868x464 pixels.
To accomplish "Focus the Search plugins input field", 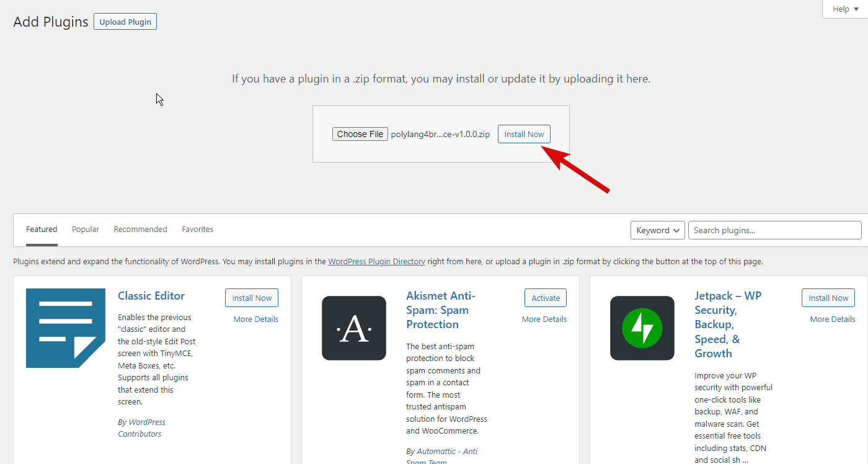I will pos(775,230).
